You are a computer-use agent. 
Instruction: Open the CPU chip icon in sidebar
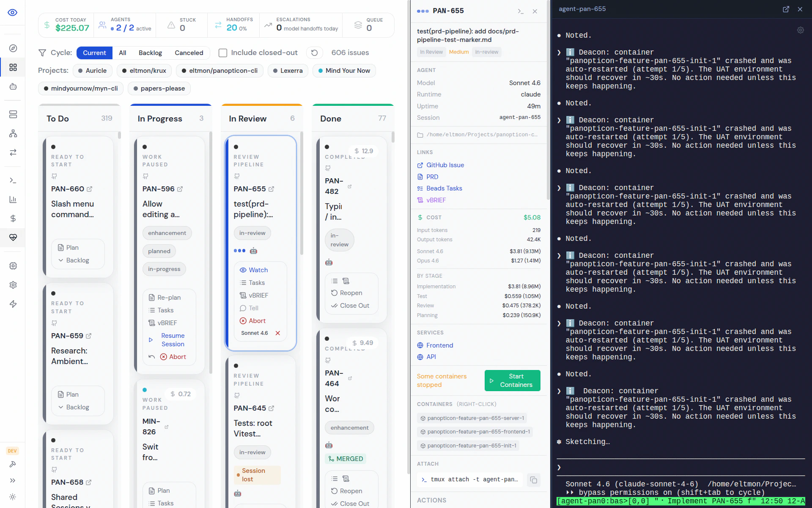(x=13, y=266)
